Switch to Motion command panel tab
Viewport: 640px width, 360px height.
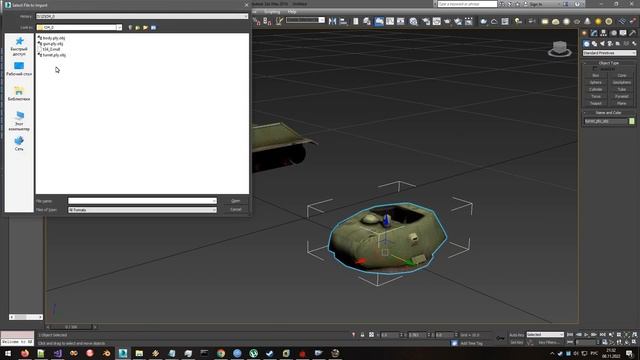click(613, 33)
